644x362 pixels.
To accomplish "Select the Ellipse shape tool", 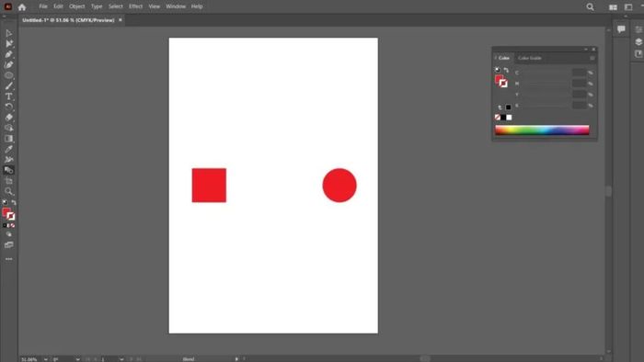I will [8, 75].
